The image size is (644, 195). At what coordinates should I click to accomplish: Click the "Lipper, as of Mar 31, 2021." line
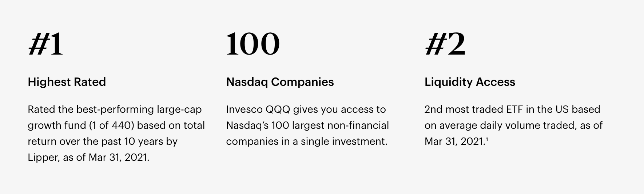click(x=88, y=157)
